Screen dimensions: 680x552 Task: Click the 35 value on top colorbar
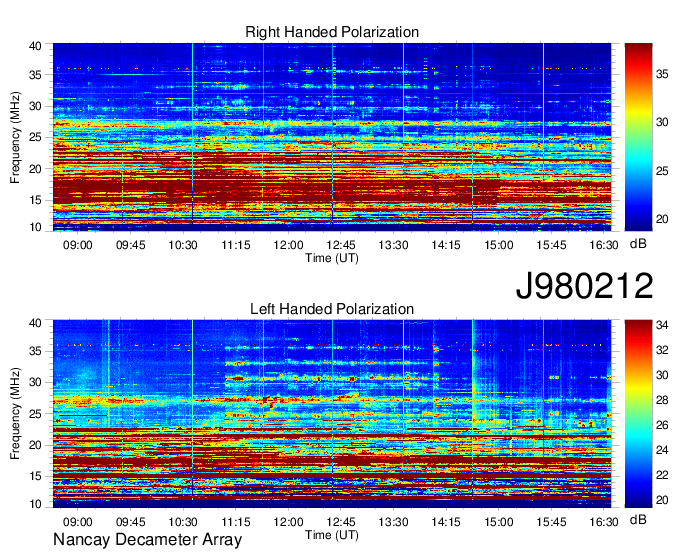point(662,74)
